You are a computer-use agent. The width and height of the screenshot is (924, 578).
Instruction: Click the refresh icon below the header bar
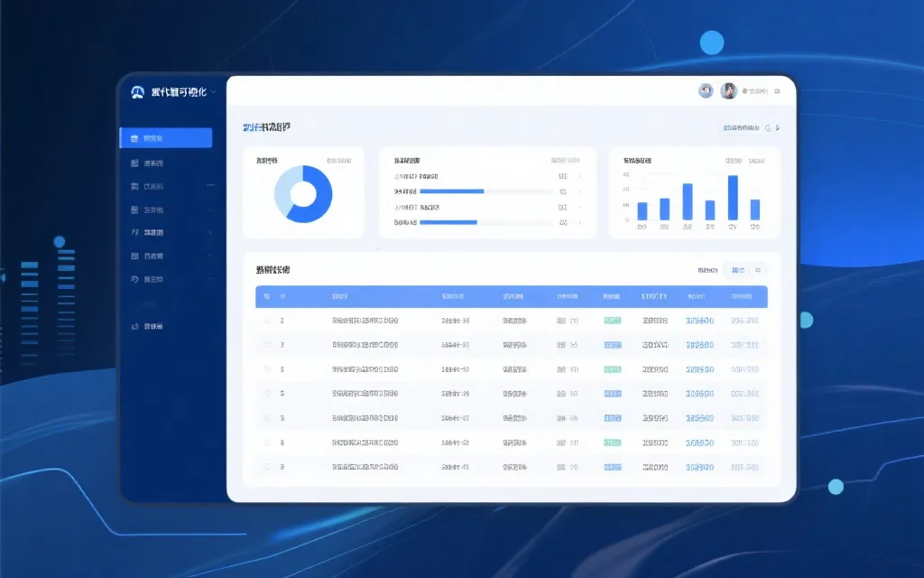(769, 128)
